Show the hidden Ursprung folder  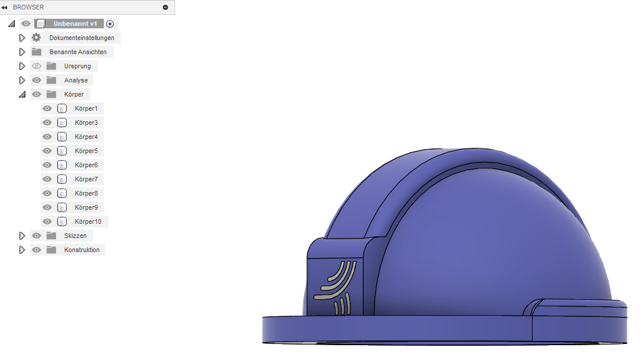coord(37,66)
